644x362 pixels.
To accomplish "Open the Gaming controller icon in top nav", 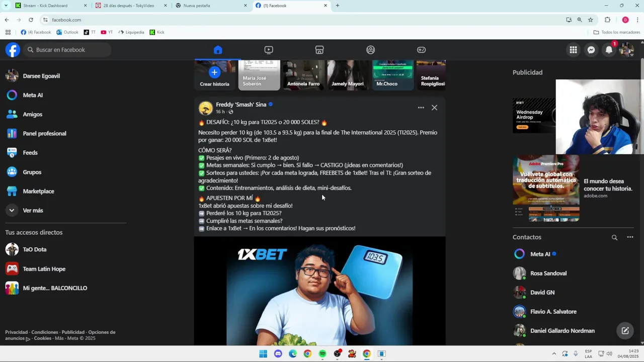I will pos(422,50).
